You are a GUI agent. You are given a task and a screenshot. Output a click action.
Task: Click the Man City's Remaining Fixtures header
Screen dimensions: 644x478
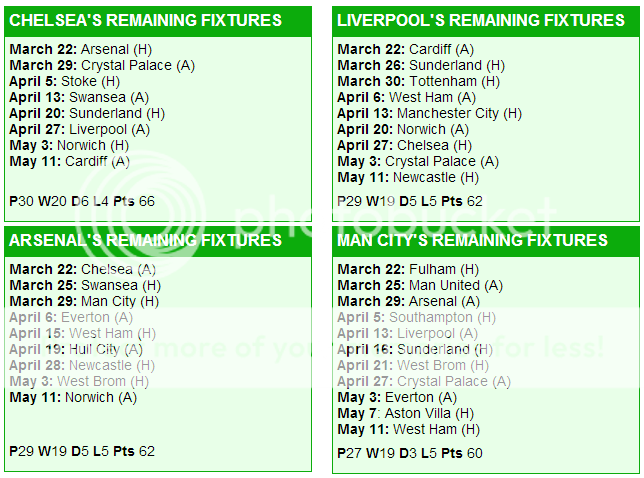[472, 240]
